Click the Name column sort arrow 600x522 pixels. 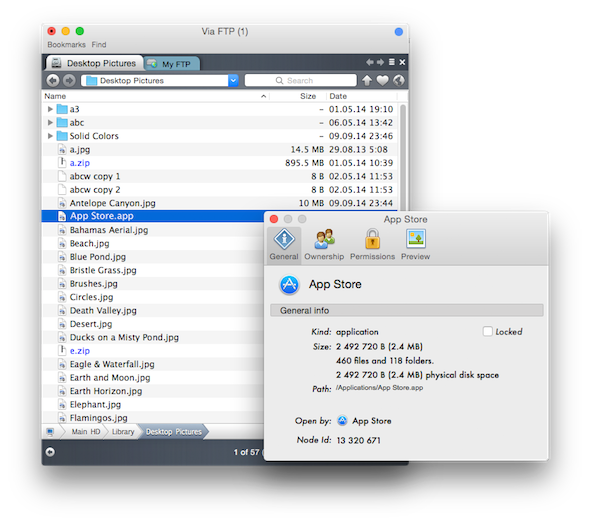click(263, 96)
